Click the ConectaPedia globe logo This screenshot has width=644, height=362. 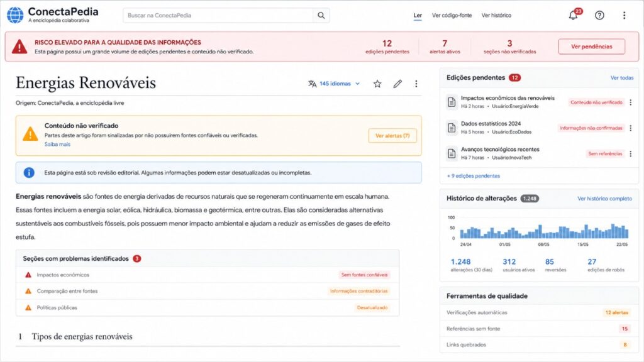coord(15,15)
